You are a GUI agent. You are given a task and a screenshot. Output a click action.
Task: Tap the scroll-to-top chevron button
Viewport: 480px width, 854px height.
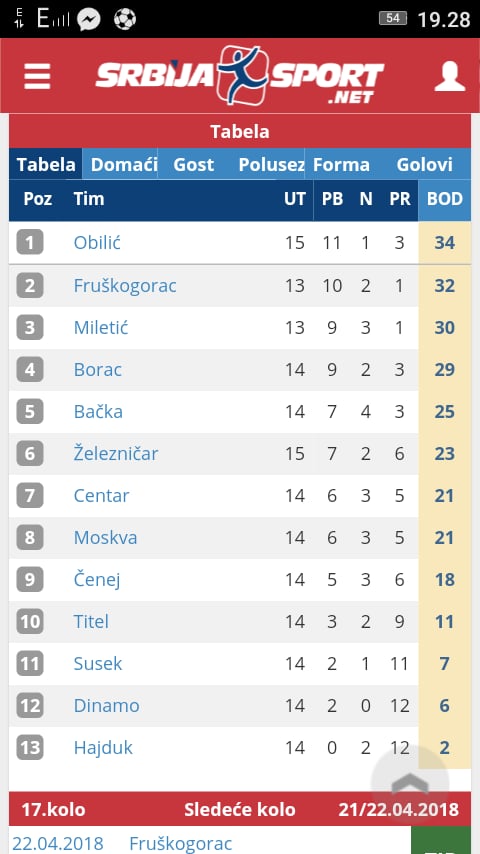[x=410, y=784]
